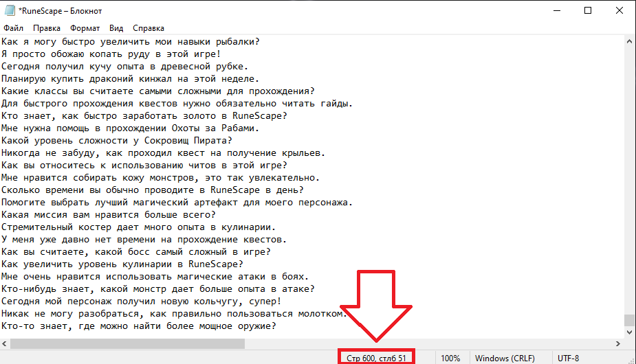
Task: Click line 'Как вы относитесь к использованию читов'
Action: click(144, 166)
